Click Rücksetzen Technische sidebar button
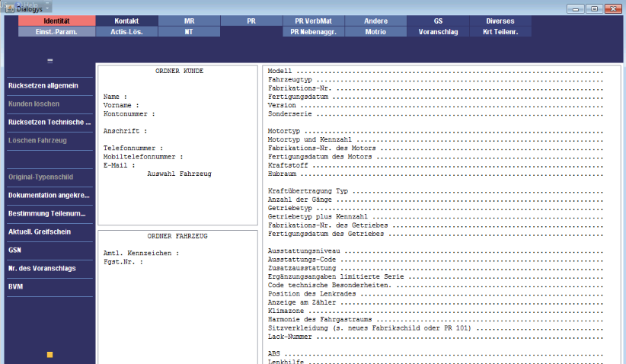This screenshot has height=364, width=626. [50, 122]
